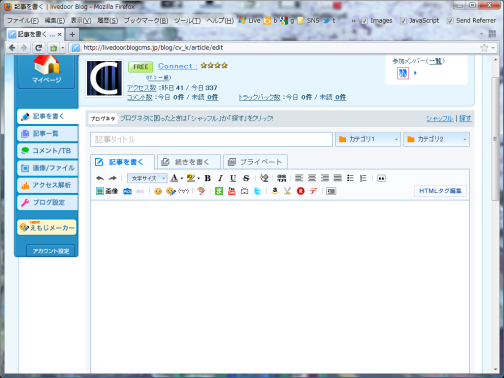This screenshot has height=378, width=504.
Task: Open a new Firefox tab
Action: [x=72, y=34]
